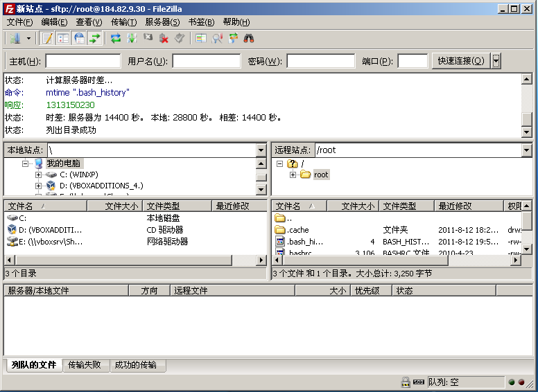
Task: Select the 我的电脑 computer icon in tree
Action: (x=38, y=163)
